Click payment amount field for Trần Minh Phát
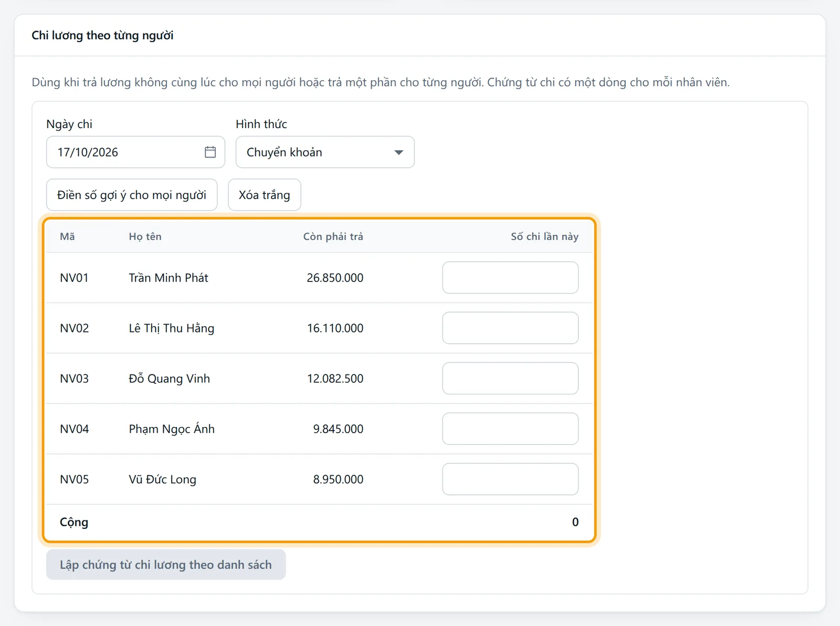The width and height of the screenshot is (840, 626). pyautogui.click(x=510, y=278)
